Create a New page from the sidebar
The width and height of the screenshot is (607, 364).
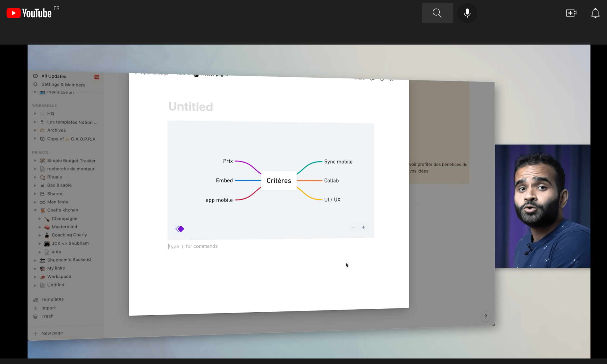coord(52,333)
